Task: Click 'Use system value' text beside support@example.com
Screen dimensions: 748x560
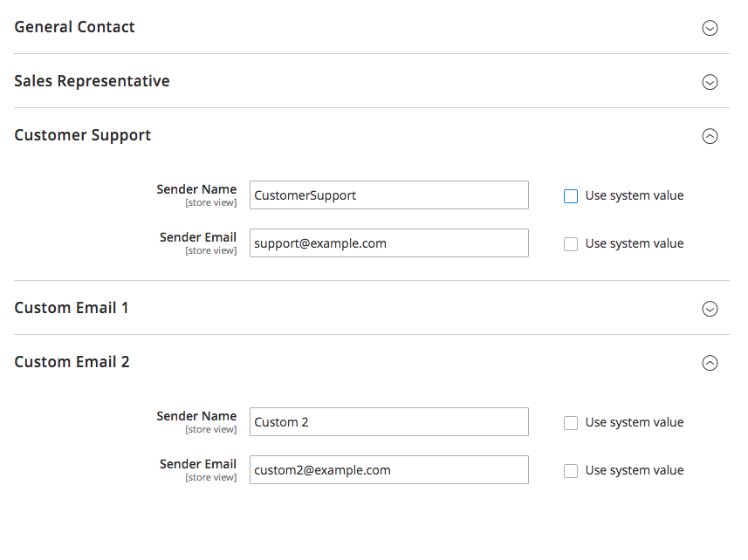Action: click(635, 243)
